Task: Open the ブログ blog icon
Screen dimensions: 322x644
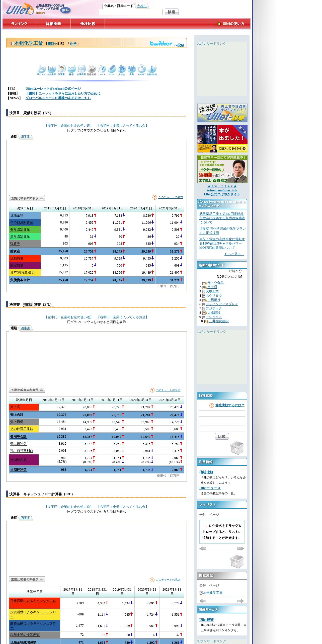Action: pyautogui.click(x=112, y=70)
